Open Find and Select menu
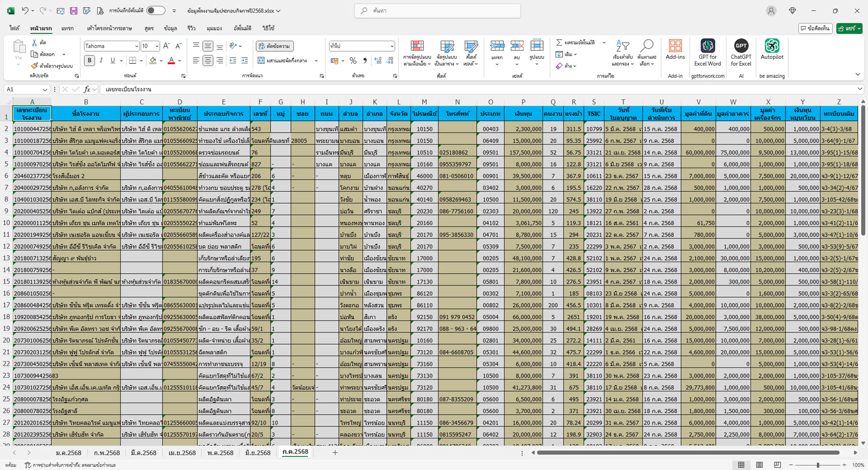Image resolution: width=868 pixels, height=470 pixels. [x=647, y=53]
